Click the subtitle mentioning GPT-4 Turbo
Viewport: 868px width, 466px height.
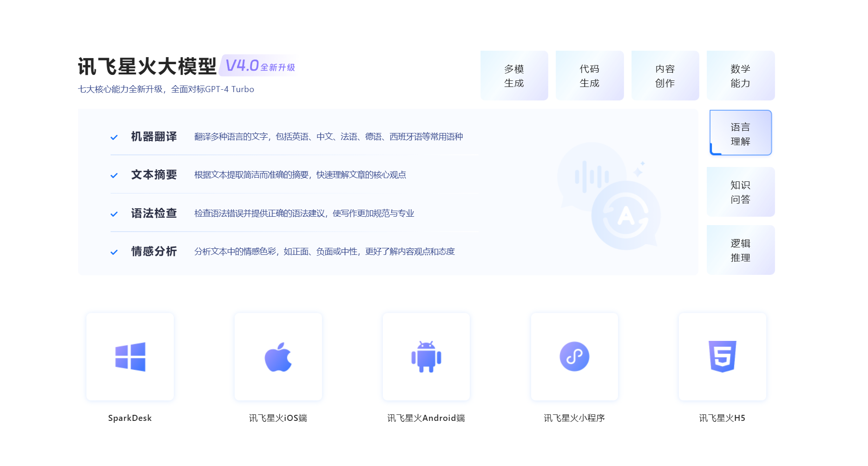(166, 89)
